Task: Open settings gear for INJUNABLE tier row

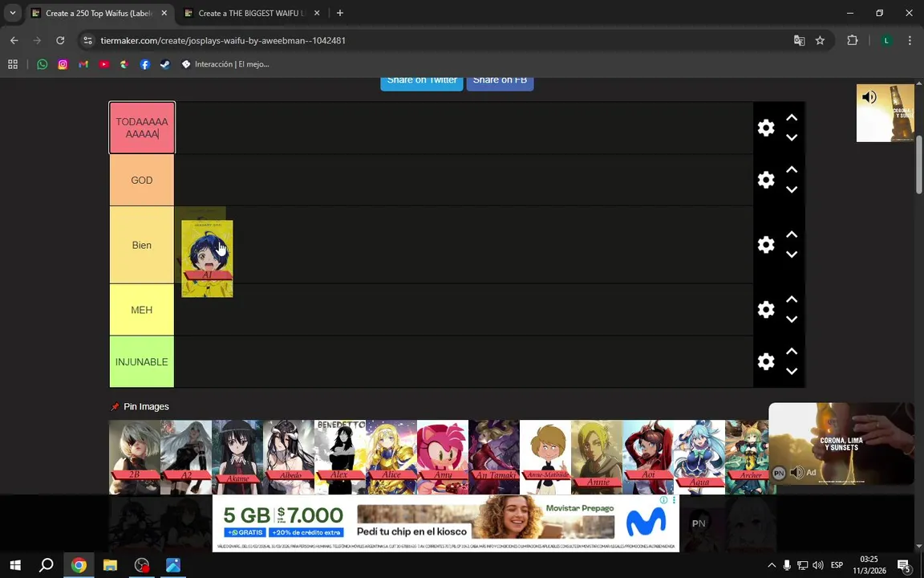Action: [765, 361]
